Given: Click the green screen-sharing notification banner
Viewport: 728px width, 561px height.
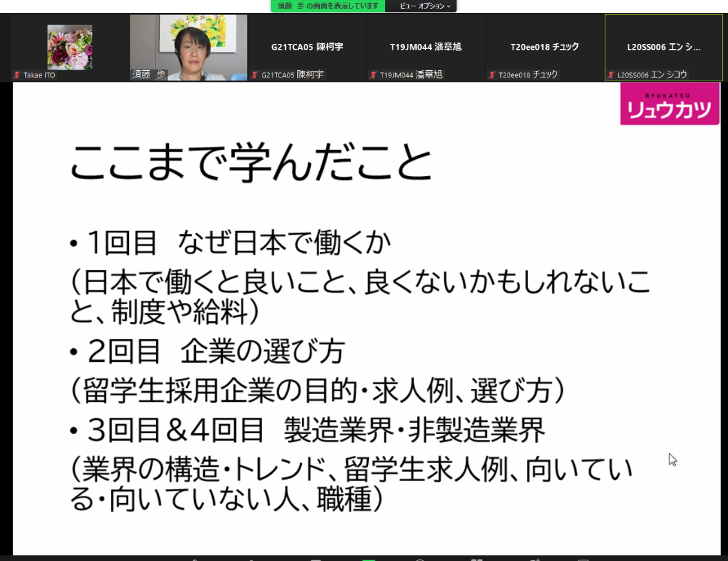Looking at the screenshot, I should click(328, 6).
